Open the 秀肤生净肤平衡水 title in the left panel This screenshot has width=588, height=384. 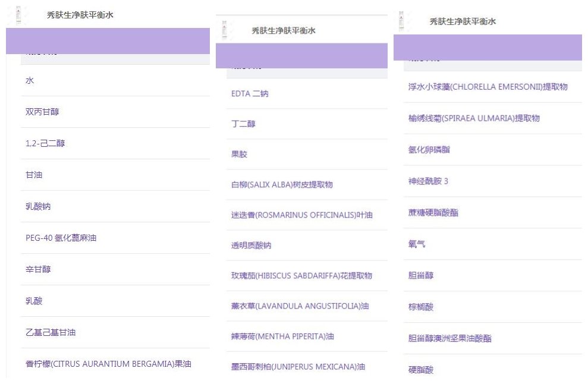pos(80,15)
